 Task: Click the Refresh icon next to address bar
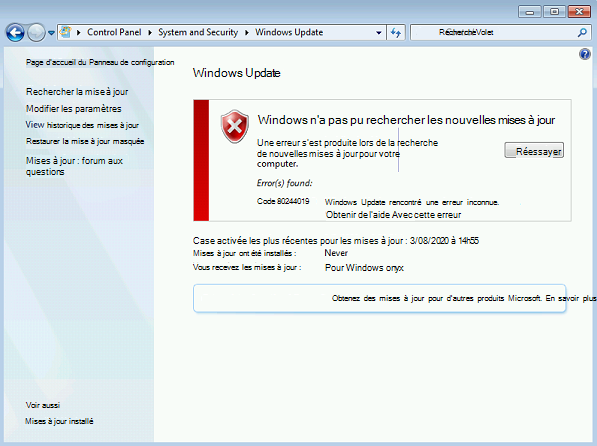tap(396, 33)
